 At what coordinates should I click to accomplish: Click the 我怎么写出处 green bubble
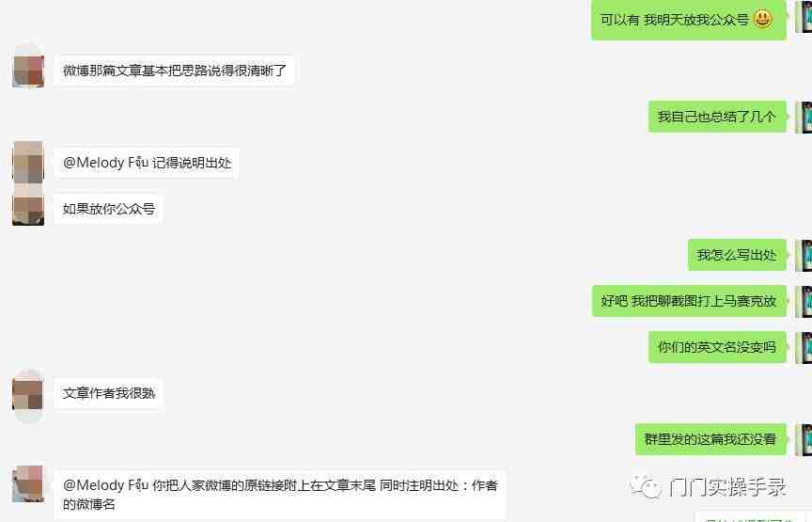[737, 255]
